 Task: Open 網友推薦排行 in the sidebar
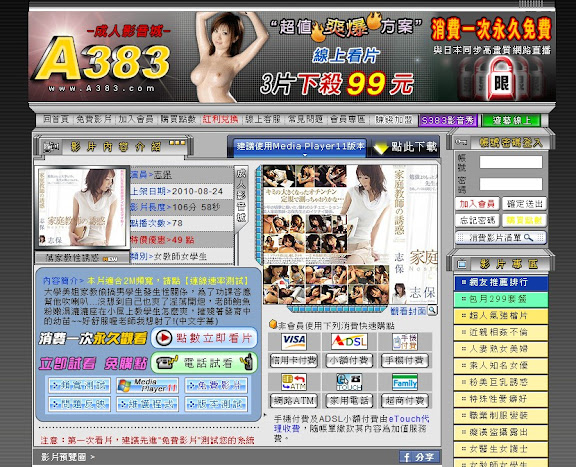click(501, 283)
